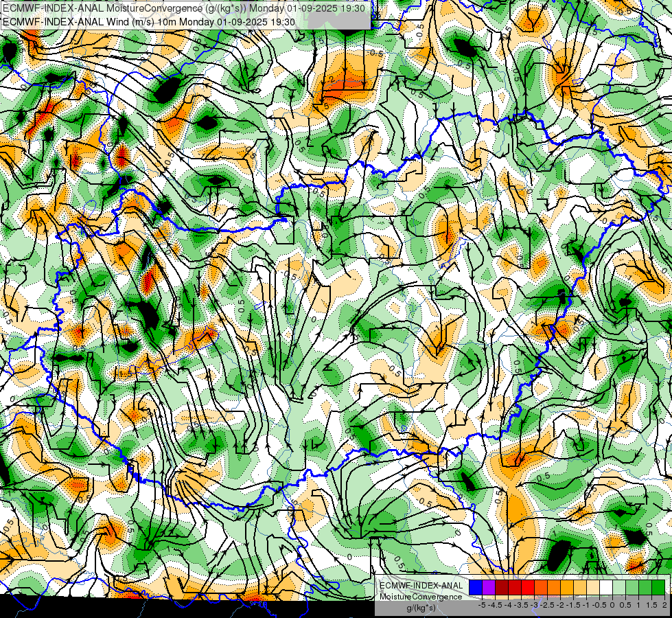Click the white legend swatch
Image resolution: width=672 pixels, height=618 pixels.
[x=606, y=588]
